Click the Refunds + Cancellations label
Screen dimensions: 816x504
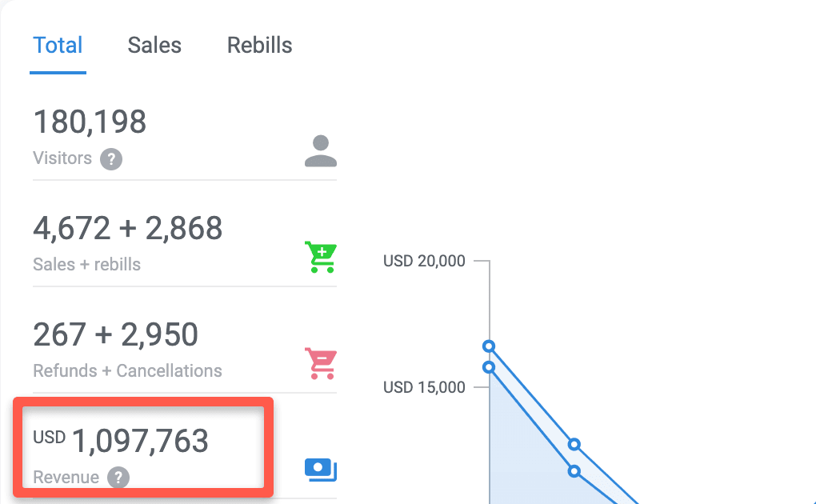pyautogui.click(x=127, y=370)
